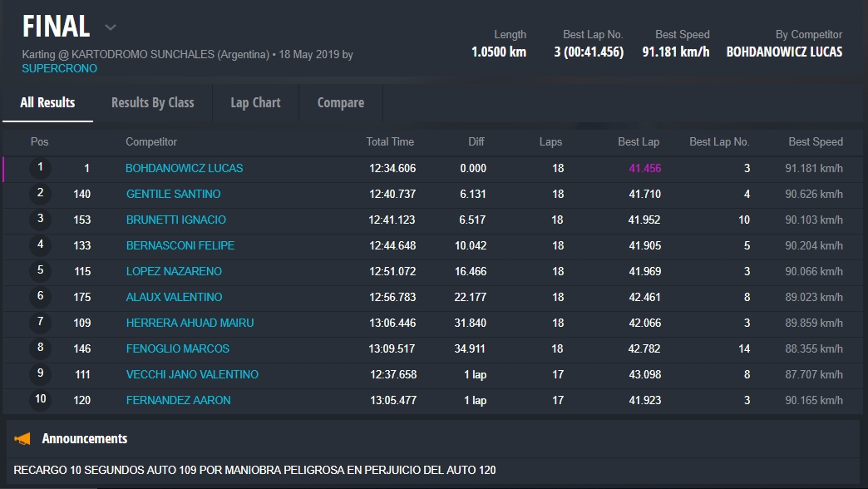Click the purple best lap time 41.456
This screenshot has height=489, width=868.
(x=644, y=168)
